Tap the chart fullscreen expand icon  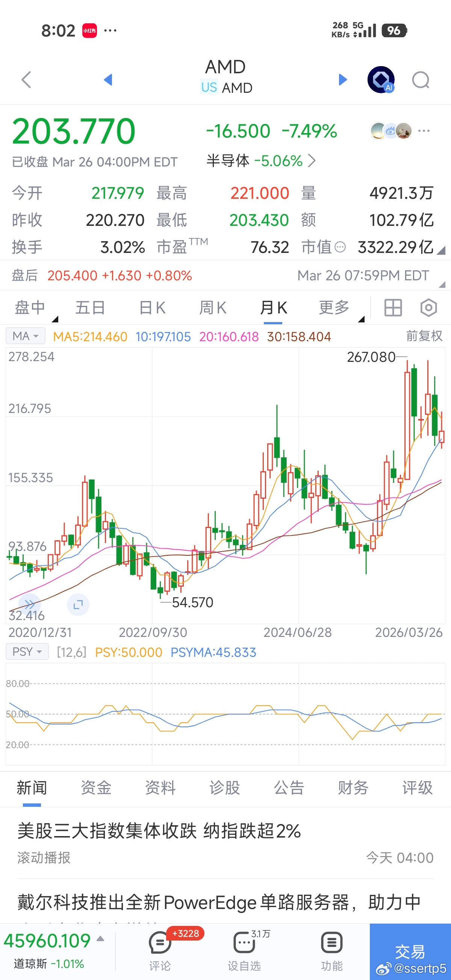click(x=78, y=604)
